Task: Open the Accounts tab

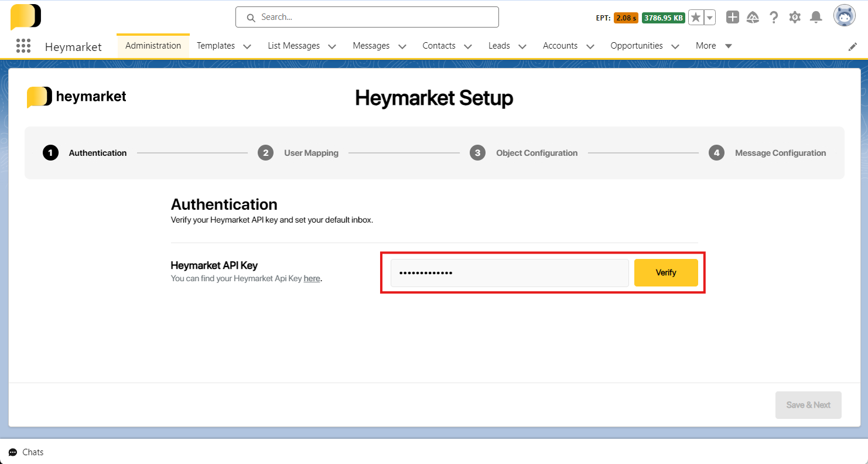Action: [560, 46]
